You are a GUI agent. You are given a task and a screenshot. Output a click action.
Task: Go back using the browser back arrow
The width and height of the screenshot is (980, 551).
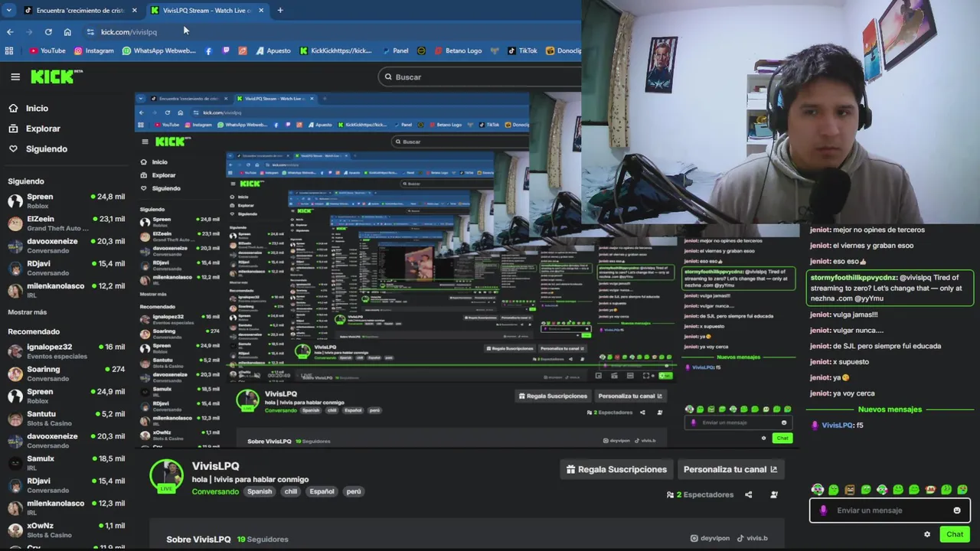click(x=10, y=32)
